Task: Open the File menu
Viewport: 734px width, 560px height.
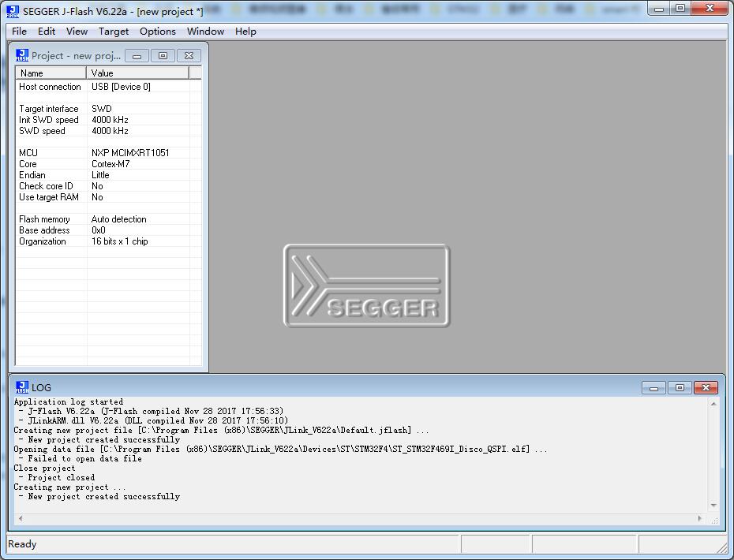Action: 19,32
